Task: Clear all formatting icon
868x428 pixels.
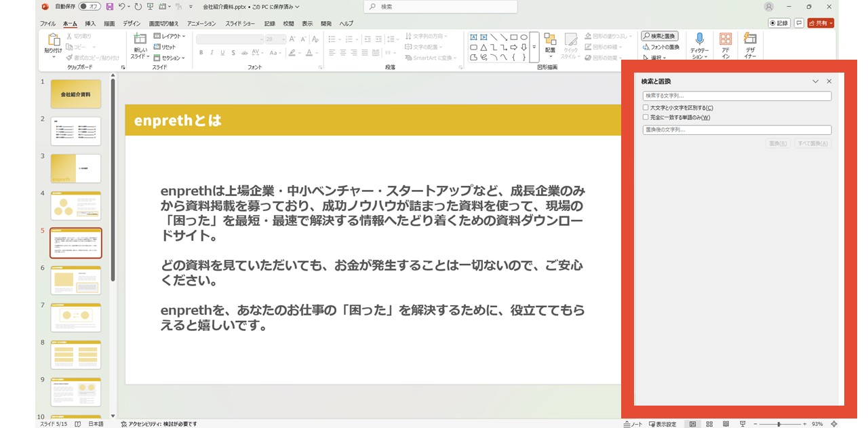Action: tap(316, 39)
